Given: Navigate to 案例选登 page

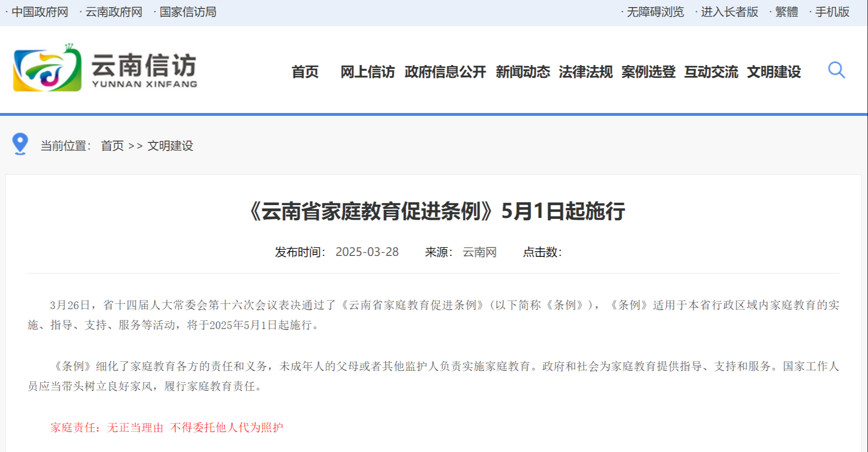Looking at the screenshot, I should (648, 72).
